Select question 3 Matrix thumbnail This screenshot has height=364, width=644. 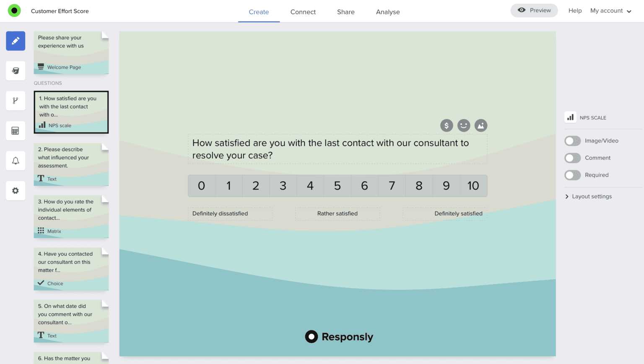71,216
